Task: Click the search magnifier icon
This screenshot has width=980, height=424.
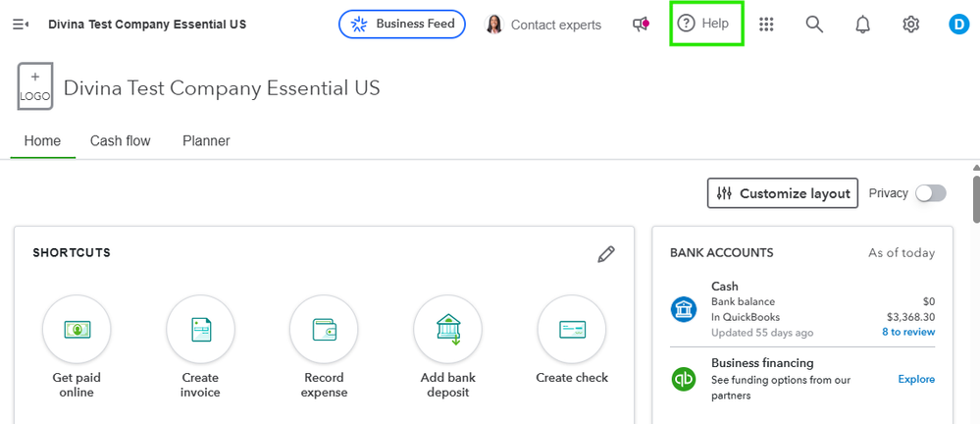Action: 814,25
